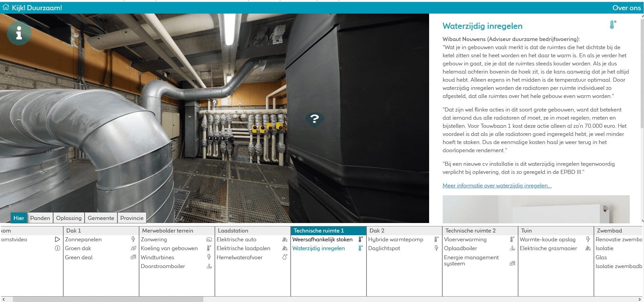Choose Hybride warmtepomp under Dak 2
644x302 pixels.
(x=395, y=239)
